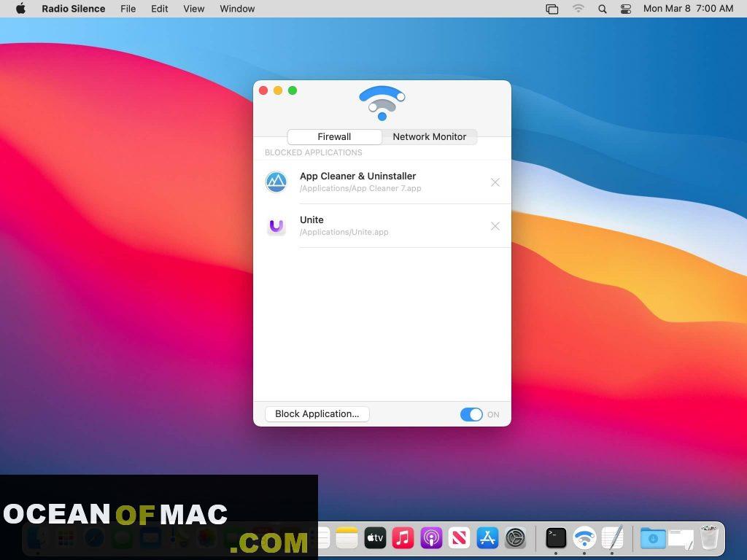
Task: Open Control Center from the menu bar
Action: pos(625,9)
